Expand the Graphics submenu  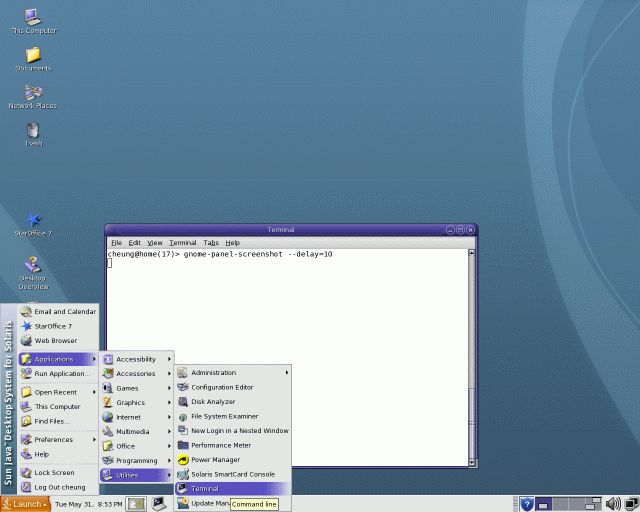click(137, 403)
